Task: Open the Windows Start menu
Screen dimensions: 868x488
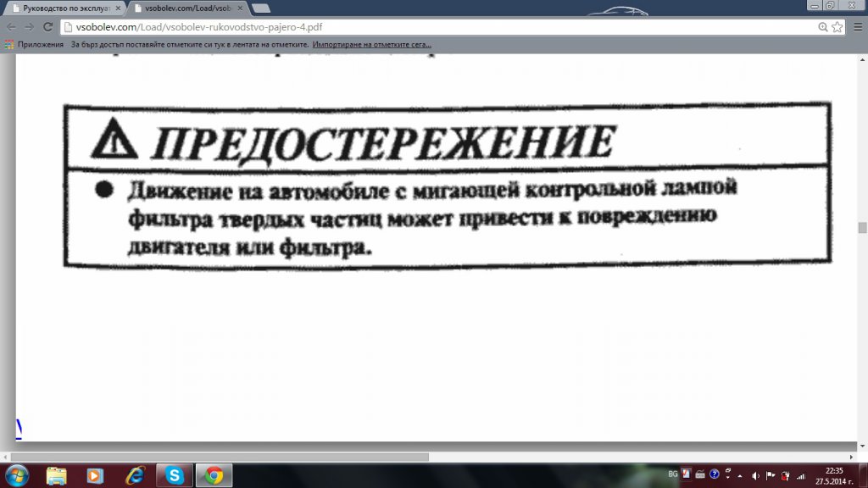Action: [x=16, y=476]
